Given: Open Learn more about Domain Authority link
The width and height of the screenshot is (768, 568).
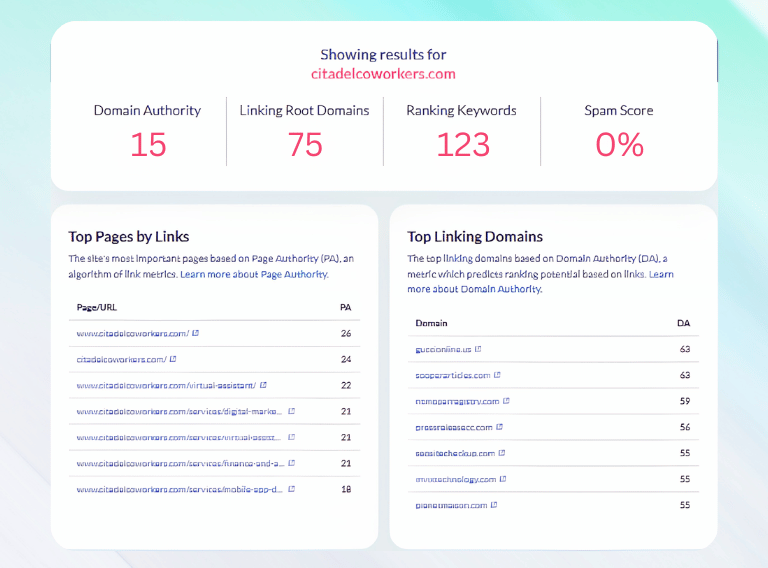Looking at the screenshot, I should coord(540,282).
